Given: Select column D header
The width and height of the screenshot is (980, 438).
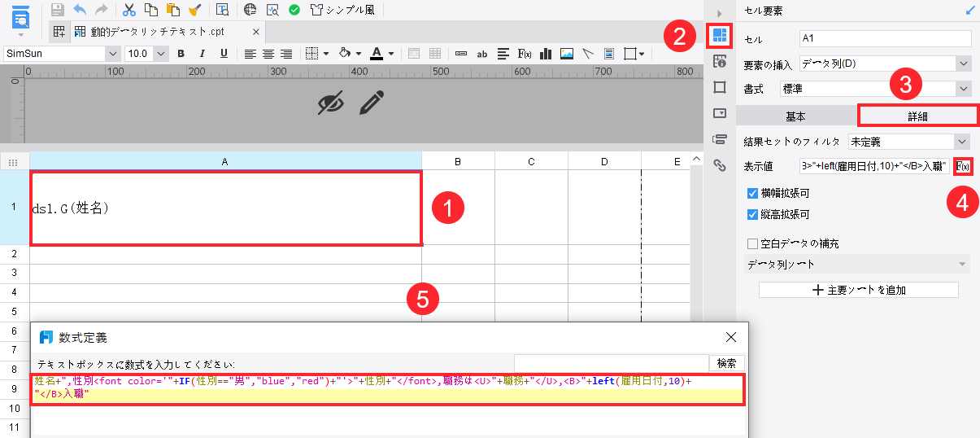Looking at the screenshot, I should tap(604, 162).
